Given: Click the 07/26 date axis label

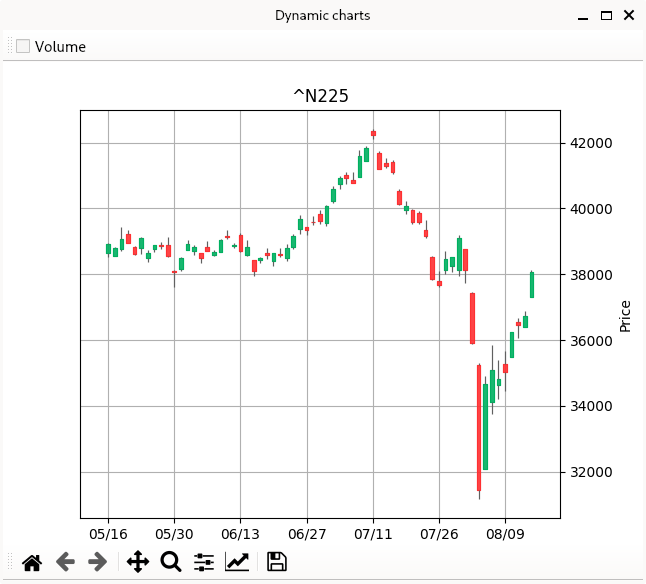Looking at the screenshot, I should click(x=439, y=535).
